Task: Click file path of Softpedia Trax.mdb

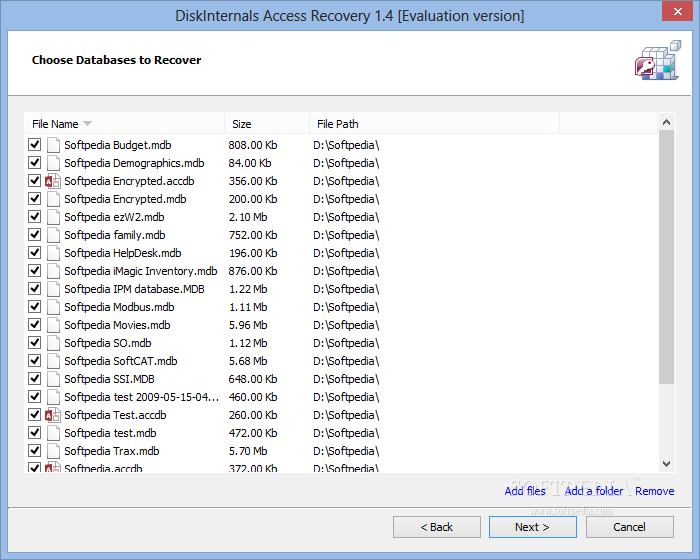Action: [346, 451]
